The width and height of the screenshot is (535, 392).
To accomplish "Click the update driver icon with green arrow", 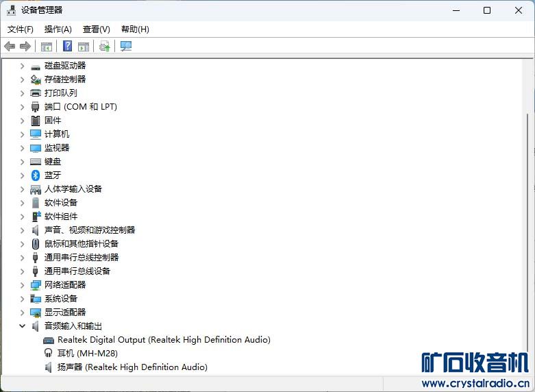I will pyautogui.click(x=105, y=46).
